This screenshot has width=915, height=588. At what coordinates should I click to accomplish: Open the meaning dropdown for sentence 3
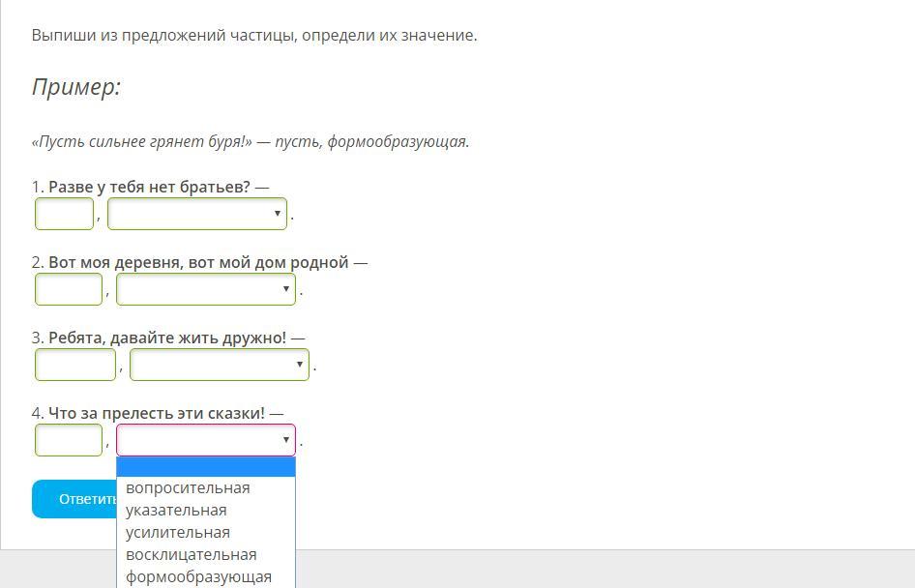[219, 365]
